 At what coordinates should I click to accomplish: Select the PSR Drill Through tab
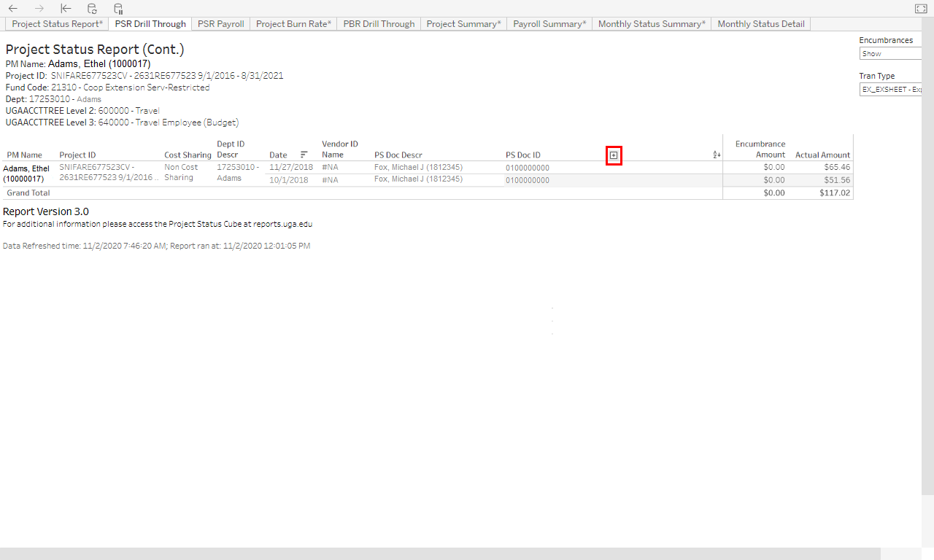[x=150, y=24]
